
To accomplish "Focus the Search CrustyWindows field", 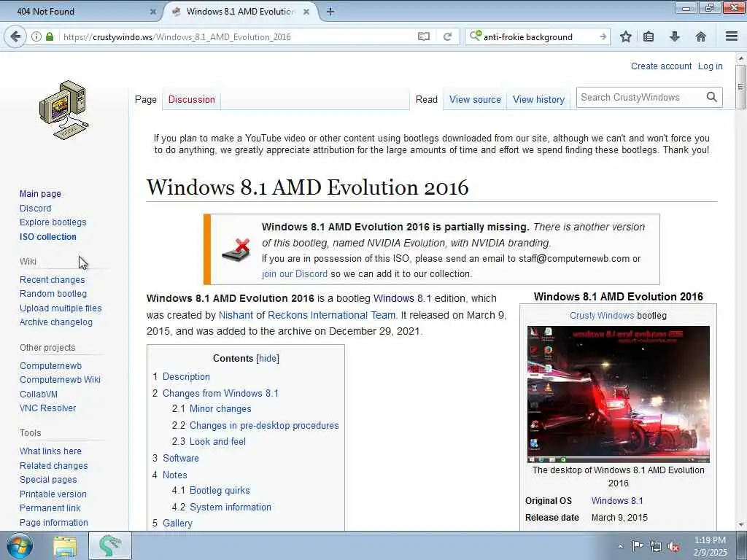I will coord(640,97).
